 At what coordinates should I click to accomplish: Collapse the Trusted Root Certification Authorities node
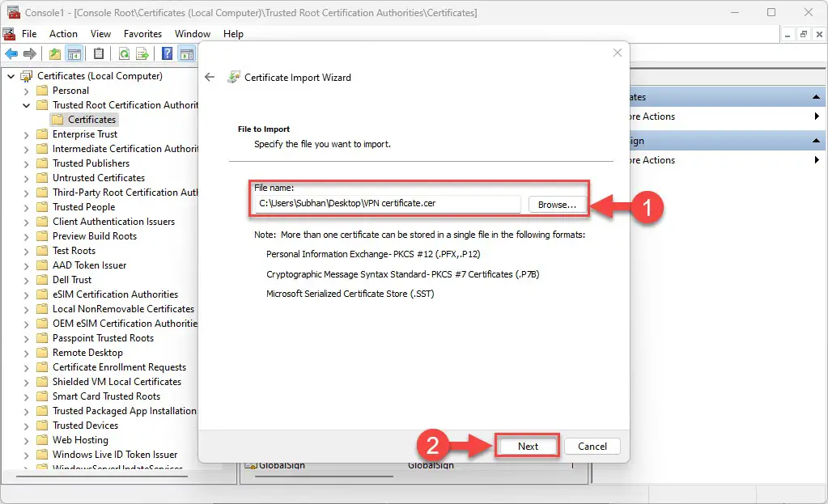[27, 105]
